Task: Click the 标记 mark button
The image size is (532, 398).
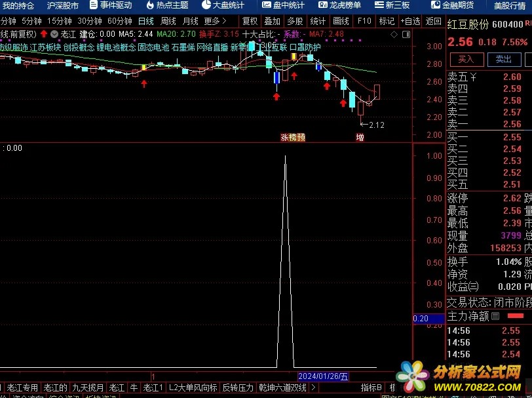Action: pos(387,21)
